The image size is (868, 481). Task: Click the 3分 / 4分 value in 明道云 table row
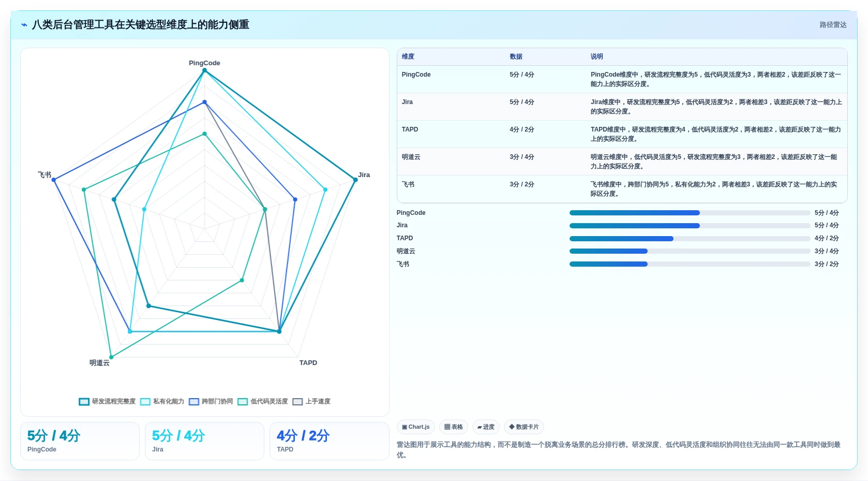point(522,157)
